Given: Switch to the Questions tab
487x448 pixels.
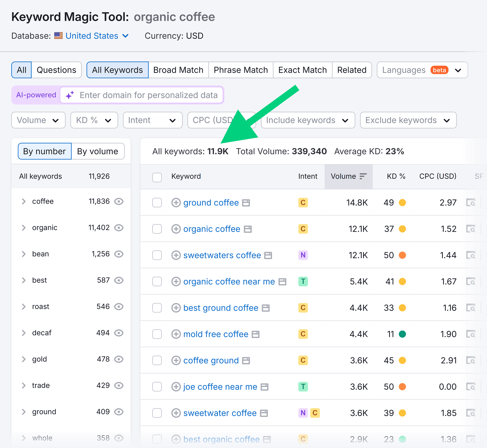Looking at the screenshot, I should (x=56, y=70).
